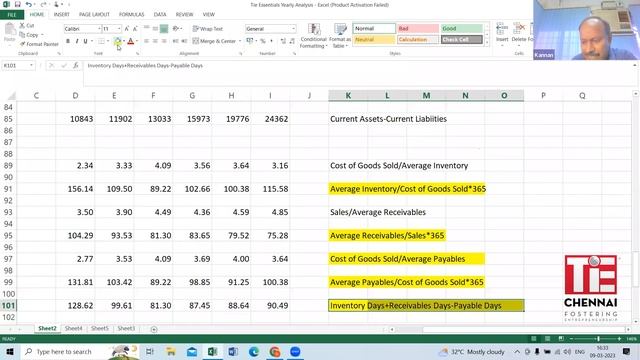
Task: Select cell containing 156.14
Action: click(x=75, y=189)
